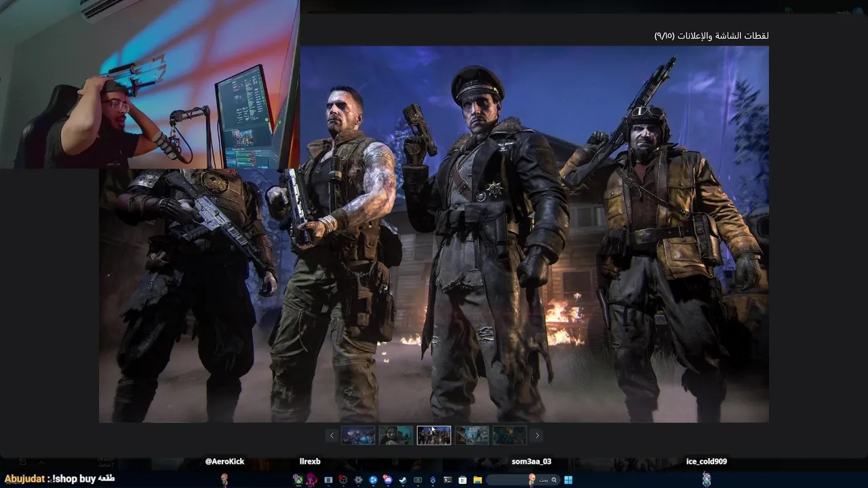The width and height of the screenshot is (868, 488).
Task: Launch Steam from the taskbar
Action: click(403, 480)
